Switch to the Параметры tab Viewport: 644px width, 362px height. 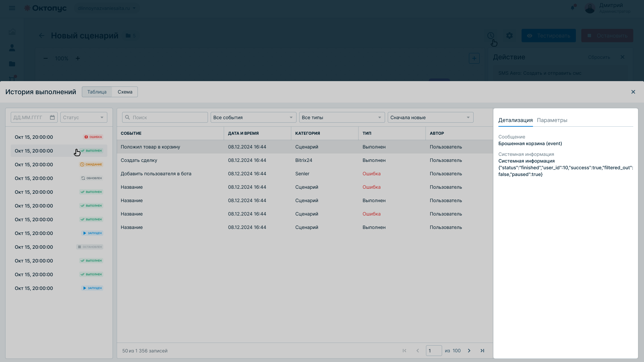pyautogui.click(x=552, y=120)
